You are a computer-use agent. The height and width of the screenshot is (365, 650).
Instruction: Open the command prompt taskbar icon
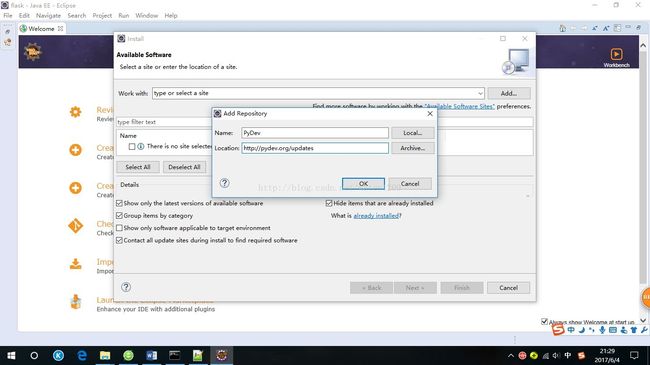point(175,355)
